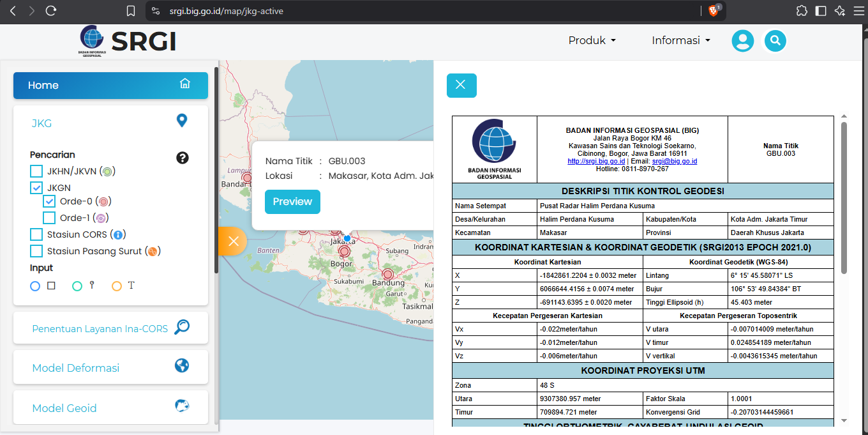Open the Produk dropdown menu
Viewport: 868px width, 435px height.
(592, 40)
